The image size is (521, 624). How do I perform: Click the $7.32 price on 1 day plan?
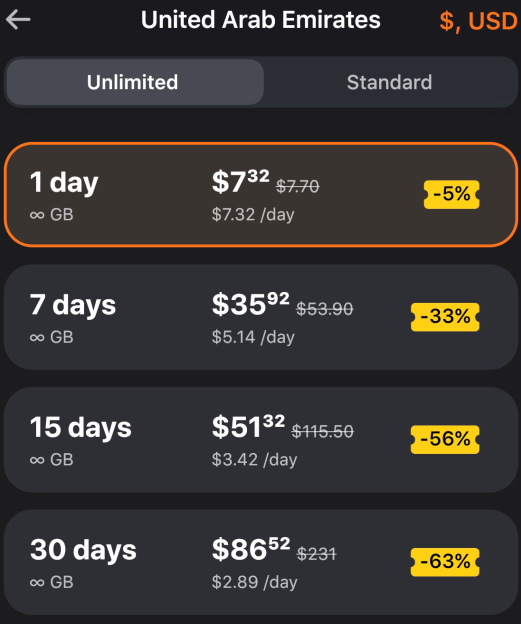point(240,181)
